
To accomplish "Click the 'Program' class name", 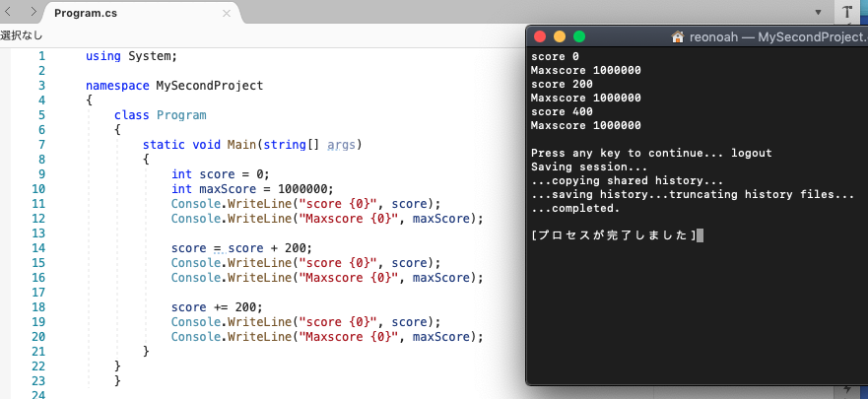I will point(181,115).
